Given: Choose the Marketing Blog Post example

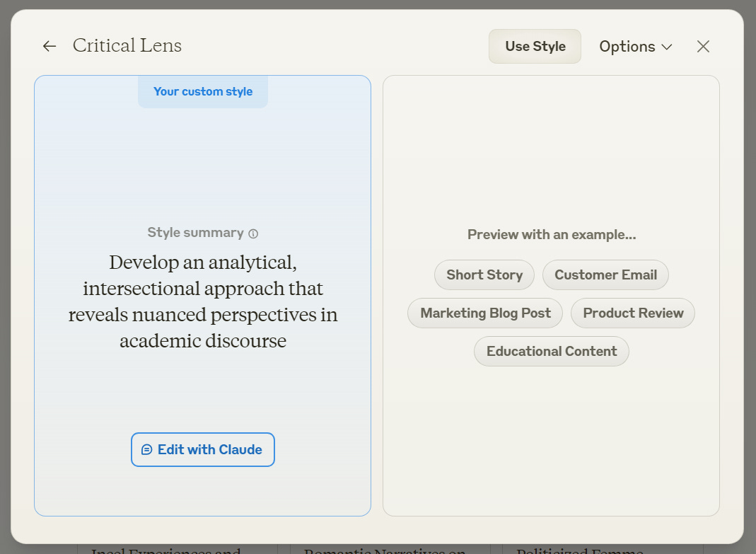Looking at the screenshot, I should pyautogui.click(x=485, y=313).
